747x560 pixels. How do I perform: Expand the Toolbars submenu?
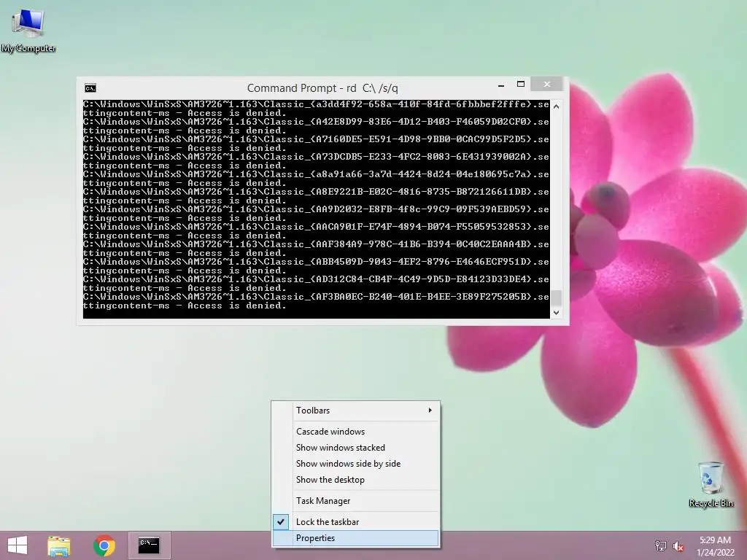click(x=356, y=411)
